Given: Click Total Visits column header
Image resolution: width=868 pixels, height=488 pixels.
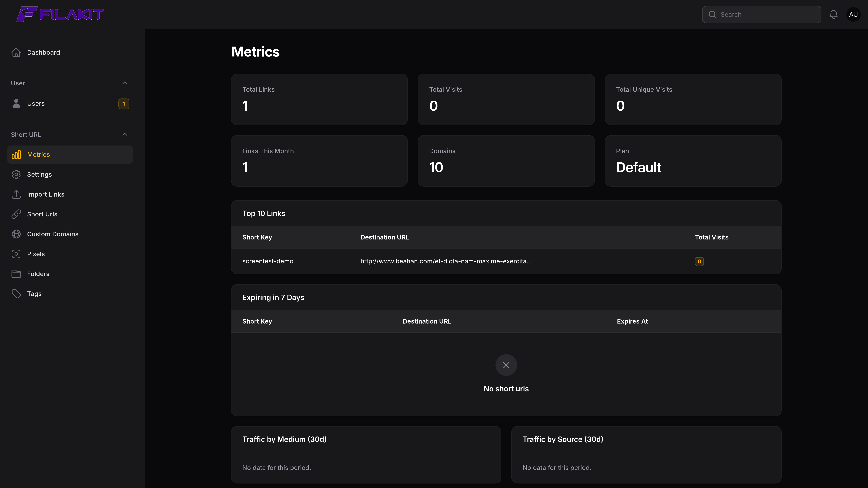Looking at the screenshot, I should [x=711, y=237].
